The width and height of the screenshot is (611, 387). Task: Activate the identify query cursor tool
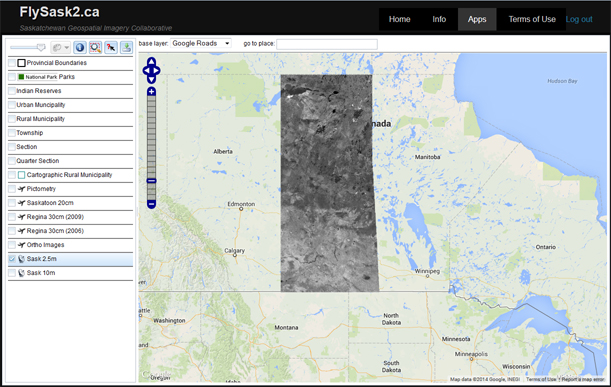pos(111,48)
